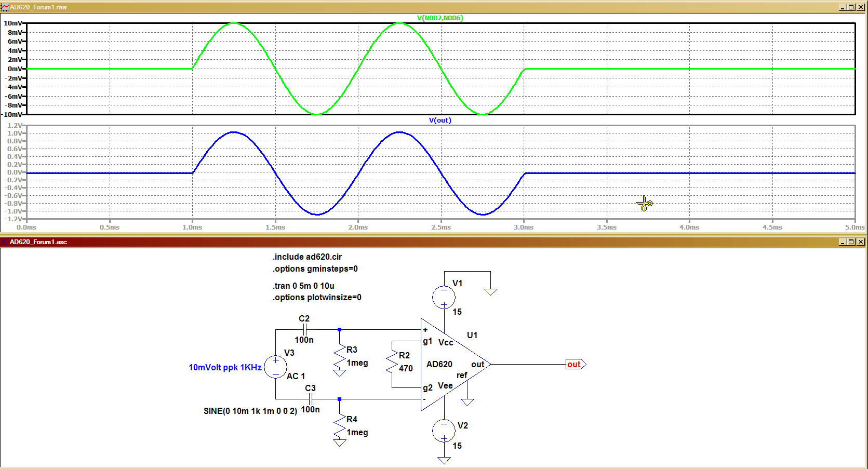
Task: Close the AD620_Forum1.asc schematic window
Action: pyautogui.click(x=861, y=242)
